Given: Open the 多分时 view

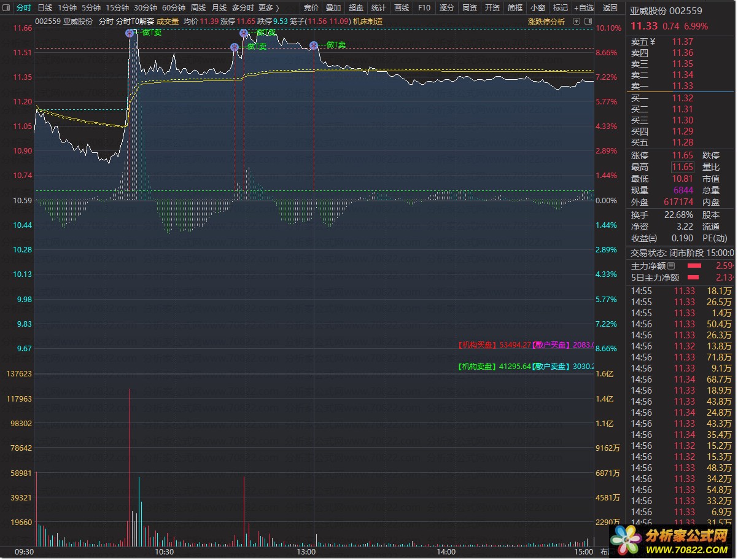Looking at the screenshot, I should 243,8.
